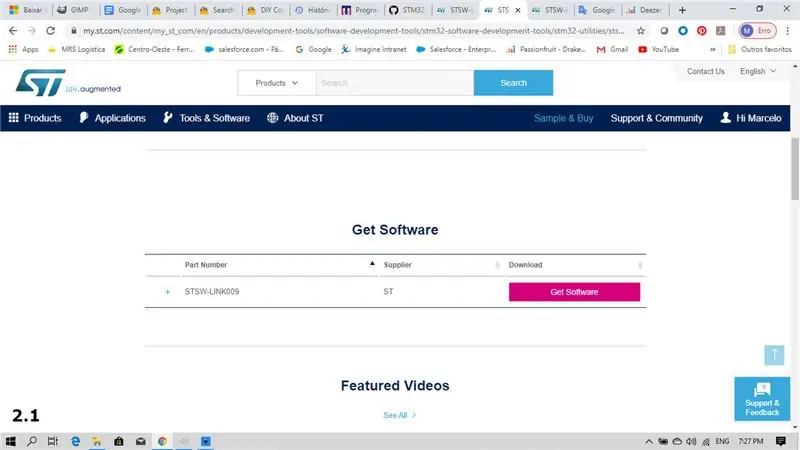Click the browser forward arrow
The height and width of the screenshot is (450, 800).
32,31
